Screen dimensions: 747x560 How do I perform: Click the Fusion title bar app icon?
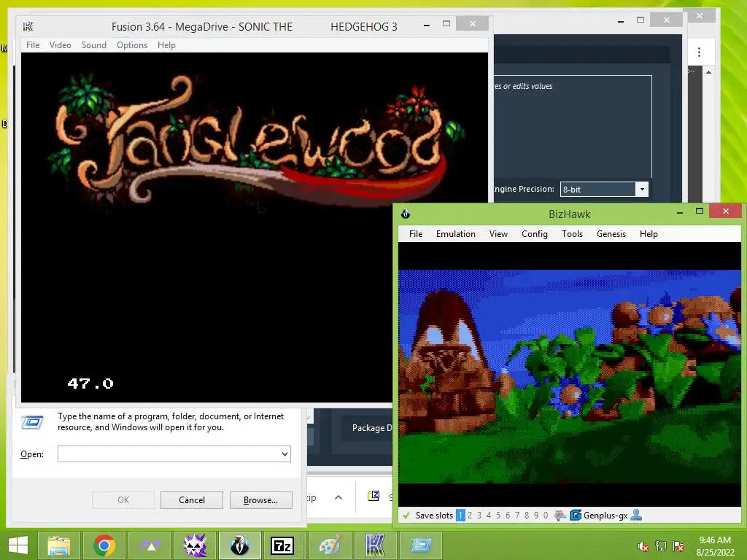click(28, 27)
